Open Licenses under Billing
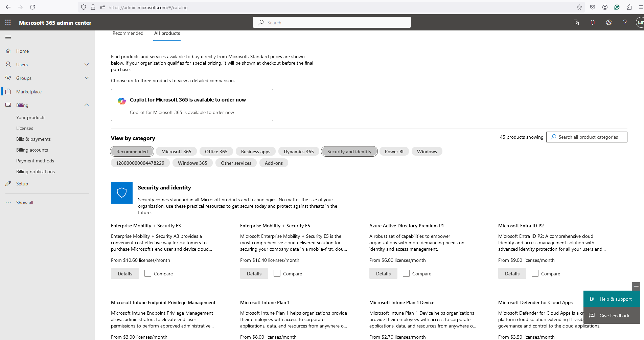 click(x=25, y=128)
